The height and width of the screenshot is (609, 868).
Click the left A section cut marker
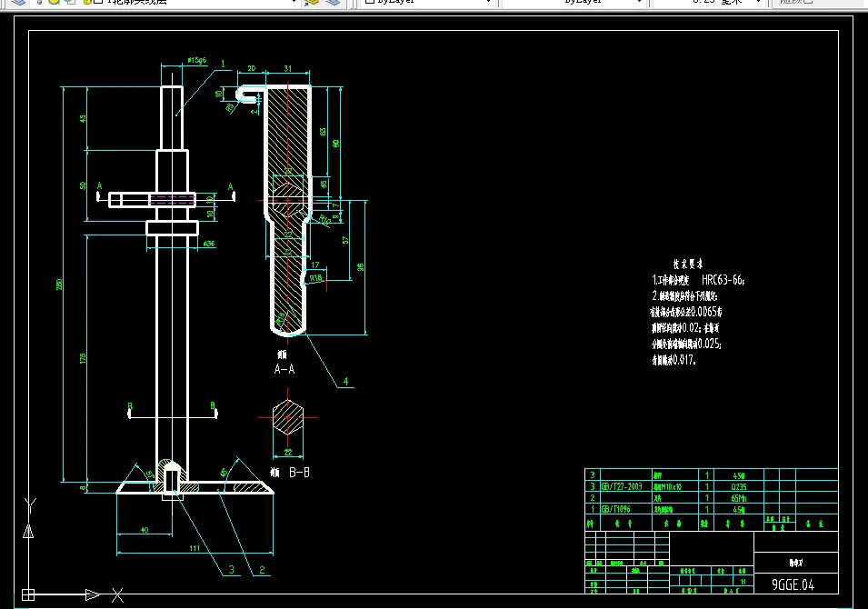tap(100, 190)
